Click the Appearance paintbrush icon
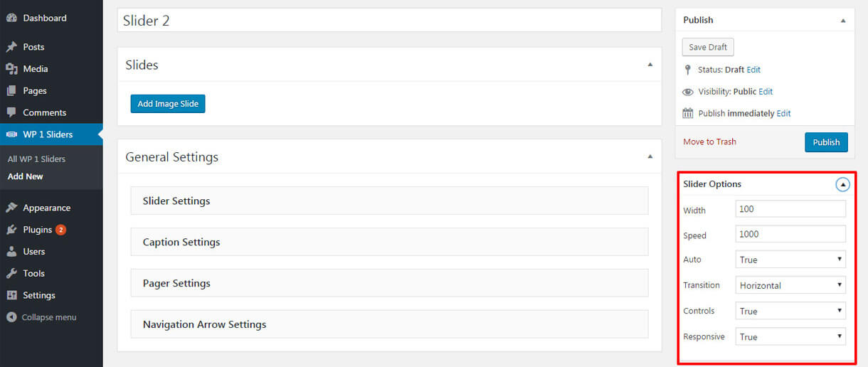868x367 pixels. (11, 208)
